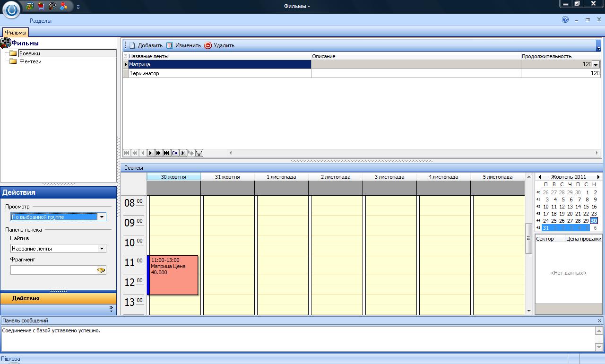This screenshot has height=364, width=605.
Task: Click the help question mark icon
Action: tap(565, 20)
